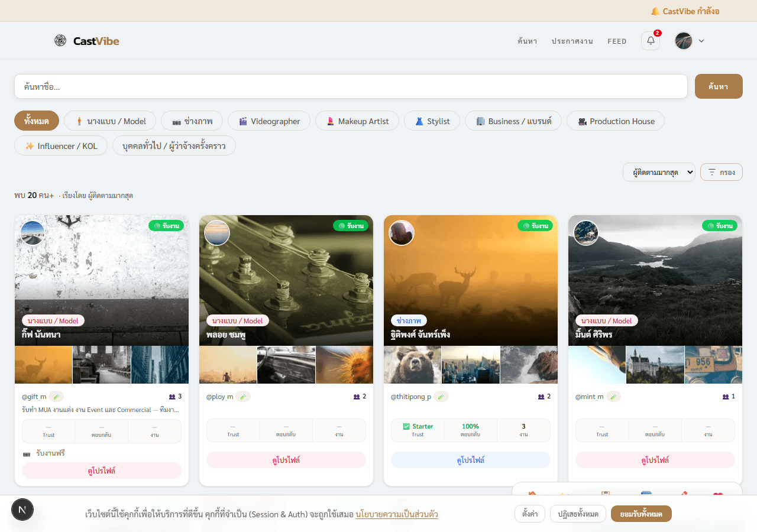The image size is (757, 532).
Task: Filter by the Production House chip
Action: pyautogui.click(x=616, y=121)
